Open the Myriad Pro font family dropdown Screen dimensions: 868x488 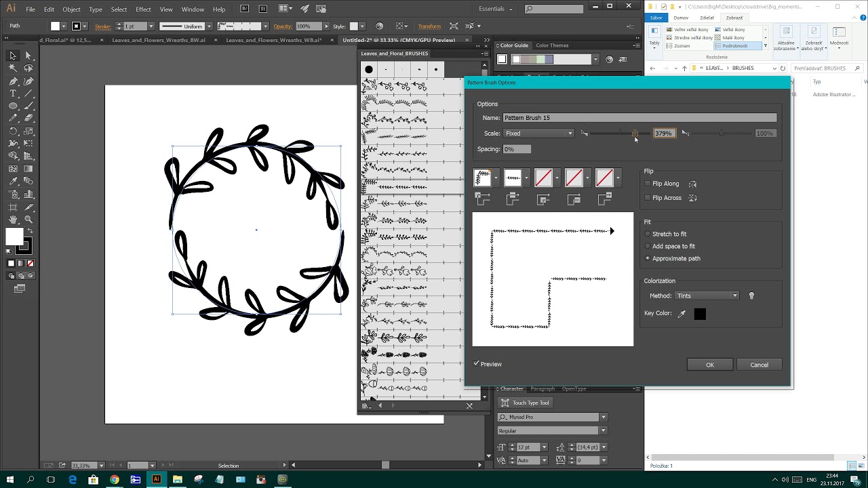[x=603, y=418]
